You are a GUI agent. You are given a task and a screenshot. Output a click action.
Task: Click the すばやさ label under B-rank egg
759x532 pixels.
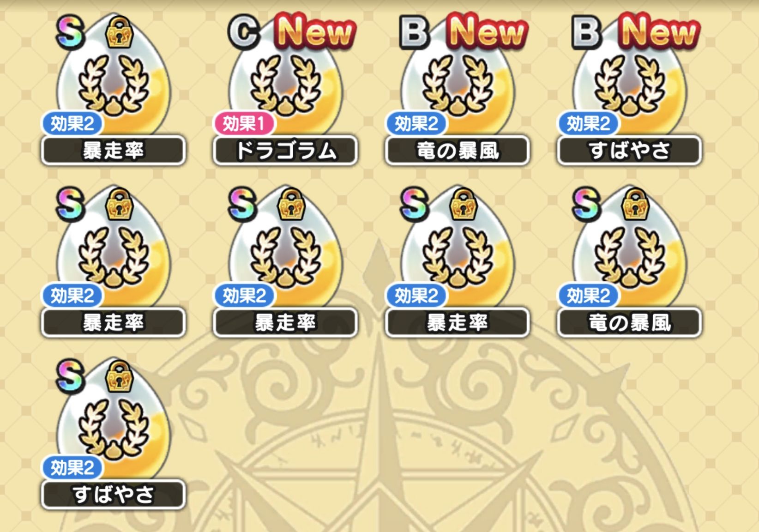(x=630, y=151)
